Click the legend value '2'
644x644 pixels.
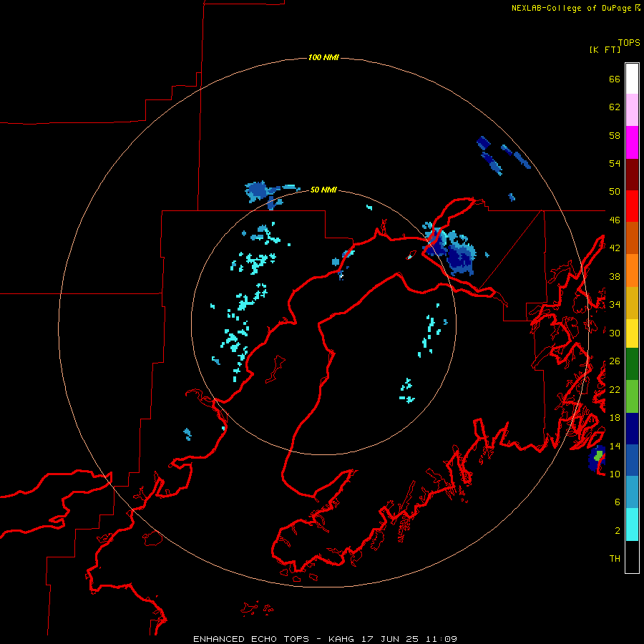pyautogui.click(x=618, y=531)
